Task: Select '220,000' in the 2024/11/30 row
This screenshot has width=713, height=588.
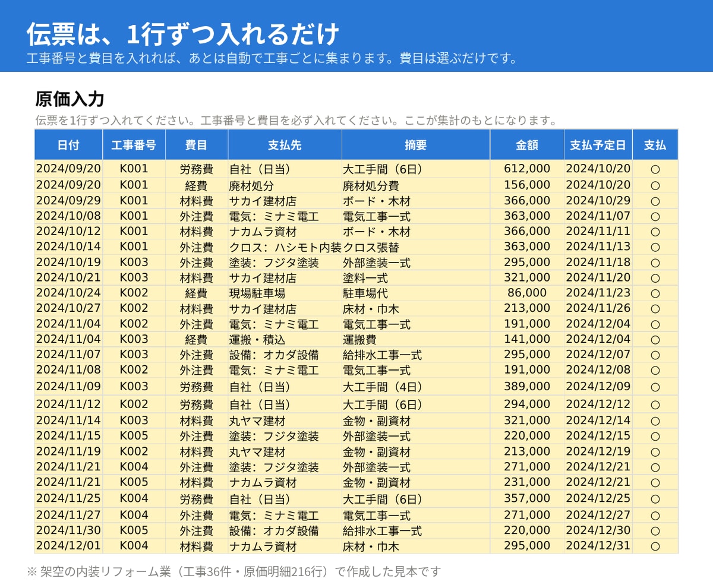Action: coord(527,530)
